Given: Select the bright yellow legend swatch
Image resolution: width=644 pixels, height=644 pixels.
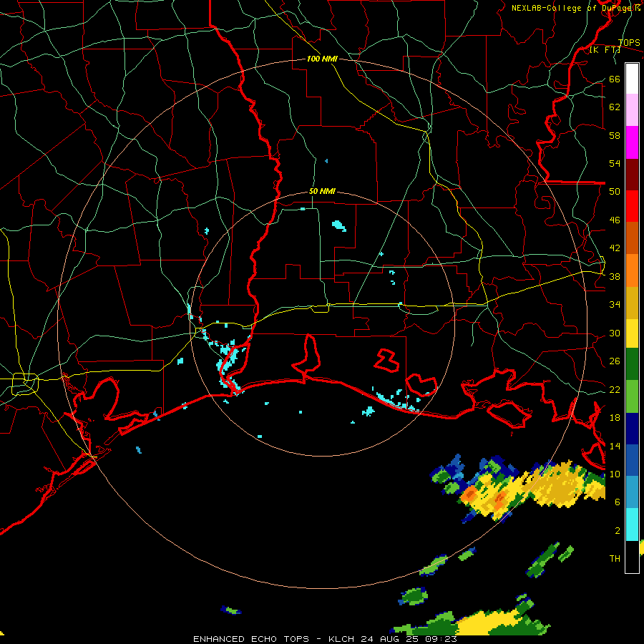Looking at the screenshot, I should click(632, 333).
